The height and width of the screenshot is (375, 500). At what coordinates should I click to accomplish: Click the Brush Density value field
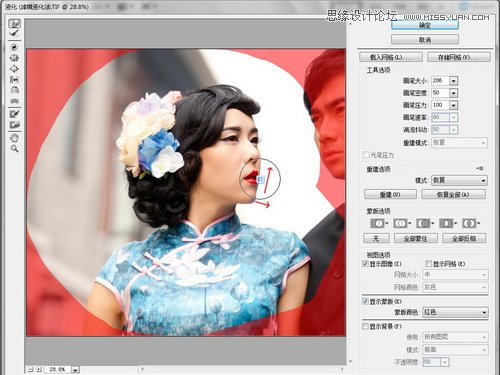click(440, 93)
